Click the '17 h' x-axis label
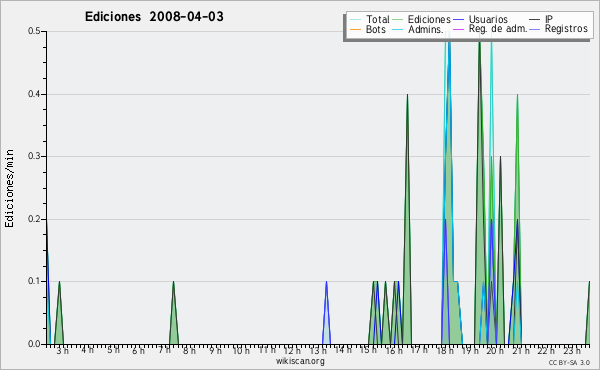 [x=419, y=350]
